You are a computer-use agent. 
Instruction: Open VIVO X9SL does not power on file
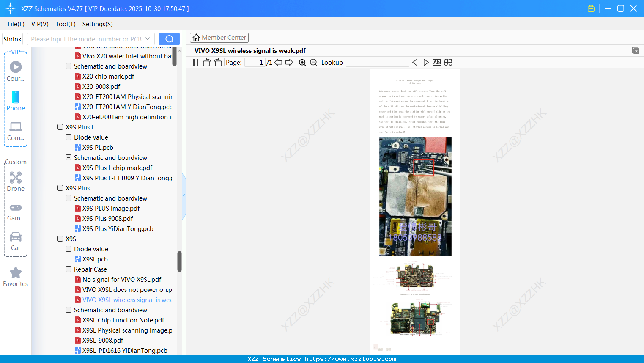[x=127, y=290]
